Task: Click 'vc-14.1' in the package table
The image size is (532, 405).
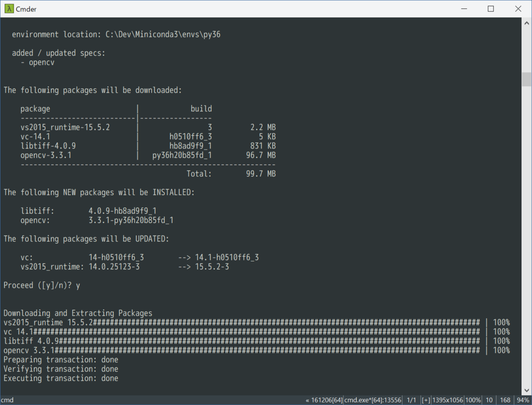Action: [x=35, y=136]
